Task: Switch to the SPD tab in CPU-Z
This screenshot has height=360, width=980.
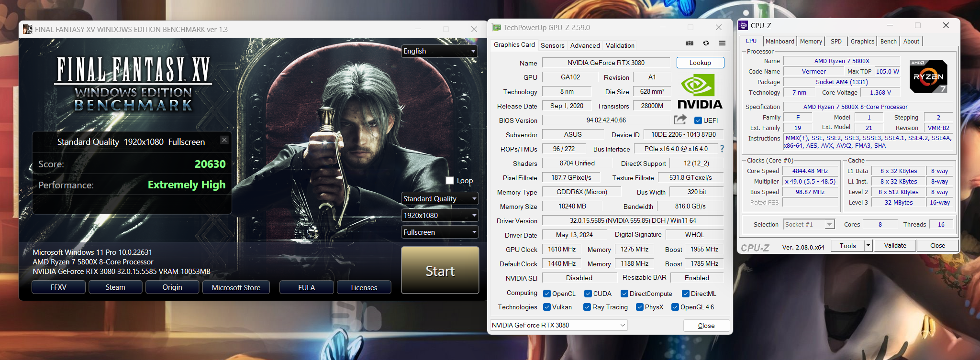Action: coord(836,42)
